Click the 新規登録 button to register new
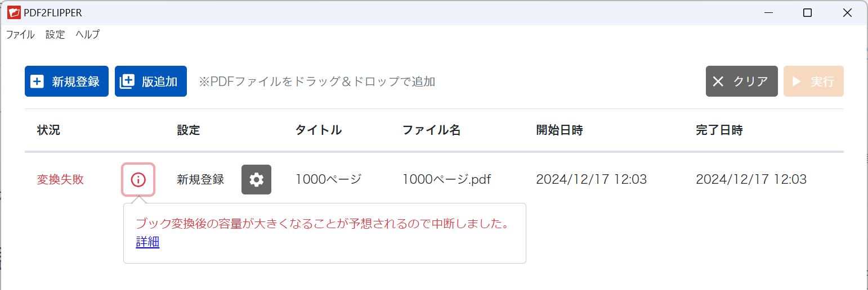The image size is (868, 290). 66,81
